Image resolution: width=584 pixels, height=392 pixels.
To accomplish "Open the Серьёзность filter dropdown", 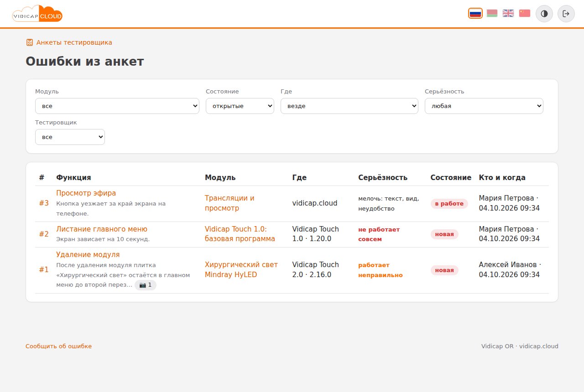I will [x=484, y=106].
